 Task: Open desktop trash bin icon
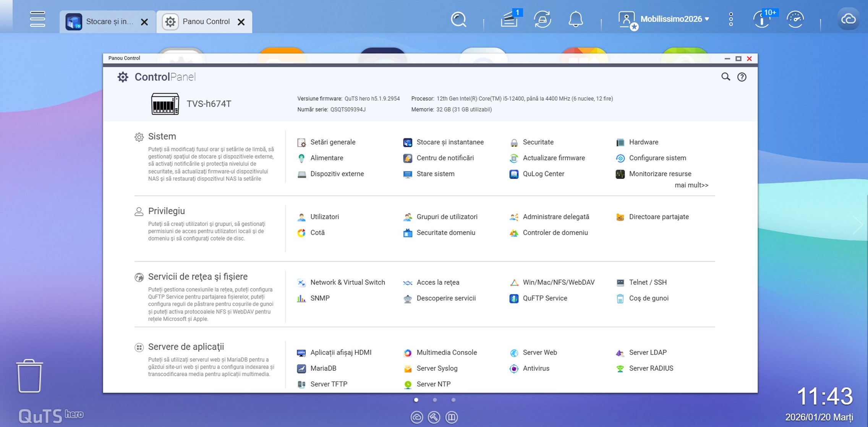[x=29, y=376]
